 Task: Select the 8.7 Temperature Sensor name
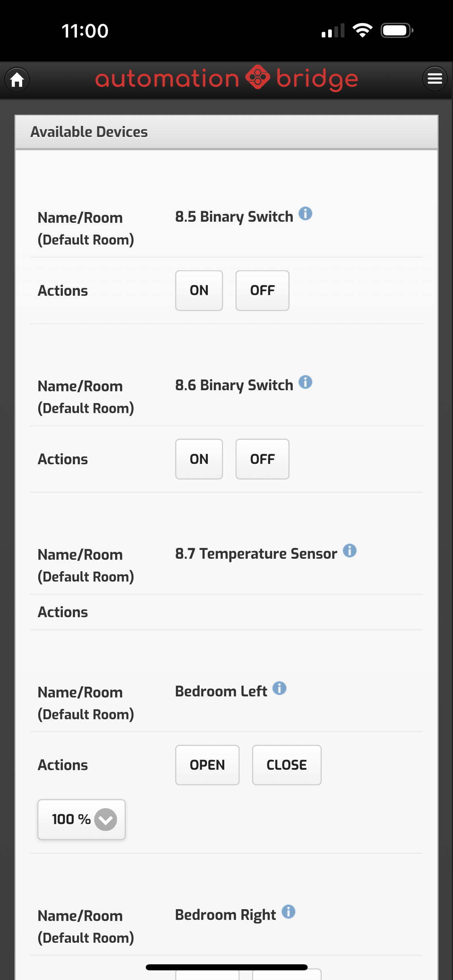(x=256, y=554)
